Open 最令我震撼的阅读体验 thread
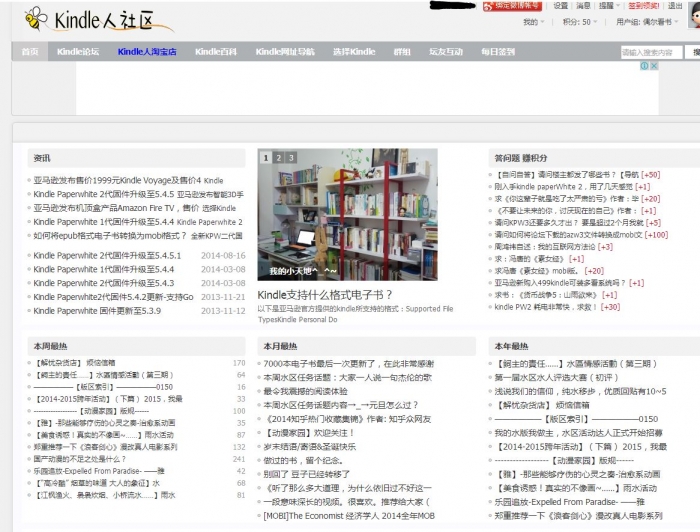Viewport: 700px width, 532px height. tap(305, 392)
